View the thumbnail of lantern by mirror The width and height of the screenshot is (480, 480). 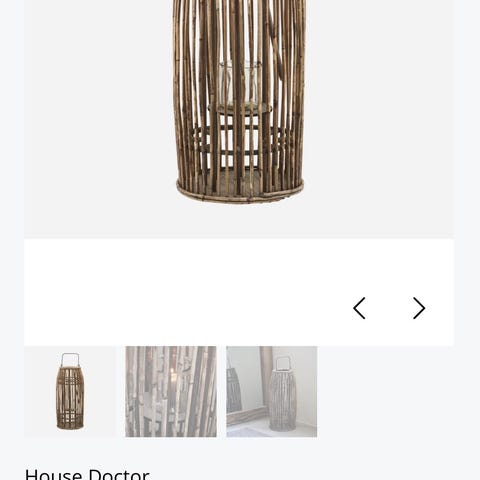272,392
